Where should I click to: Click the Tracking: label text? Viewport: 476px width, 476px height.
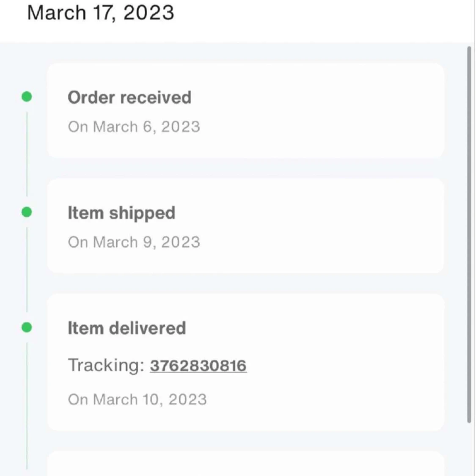click(106, 365)
